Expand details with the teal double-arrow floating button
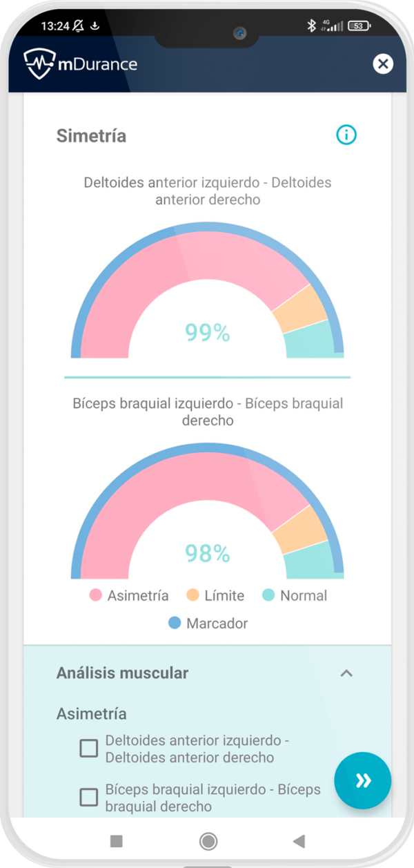 click(x=362, y=780)
